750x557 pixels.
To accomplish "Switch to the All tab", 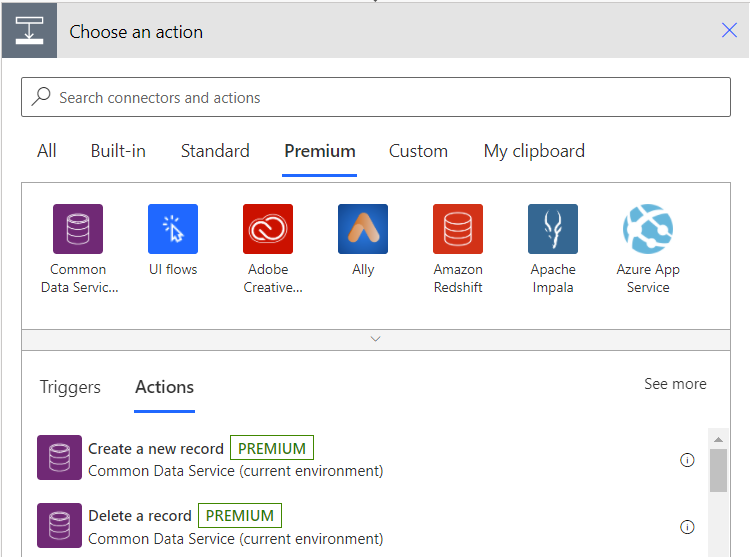I will coord(47,151).
